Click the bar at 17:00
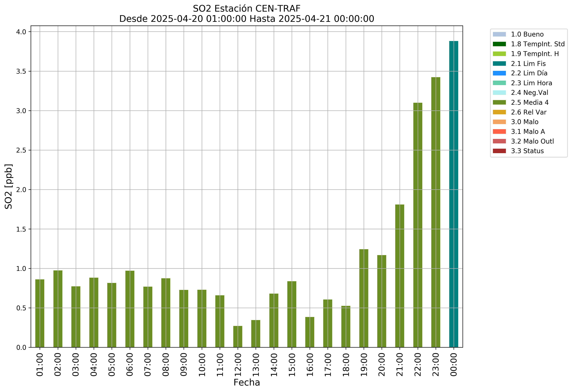Screen dimensions: 572x392 (x=328, y=323)
